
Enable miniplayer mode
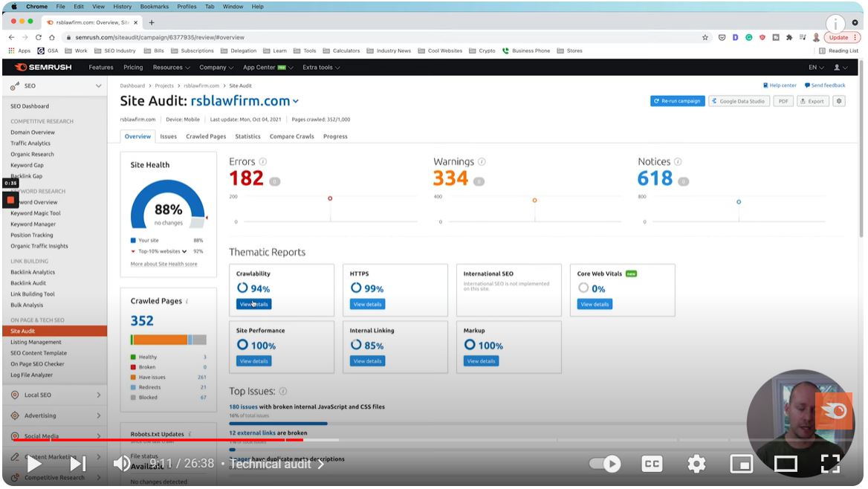point(741,464)
